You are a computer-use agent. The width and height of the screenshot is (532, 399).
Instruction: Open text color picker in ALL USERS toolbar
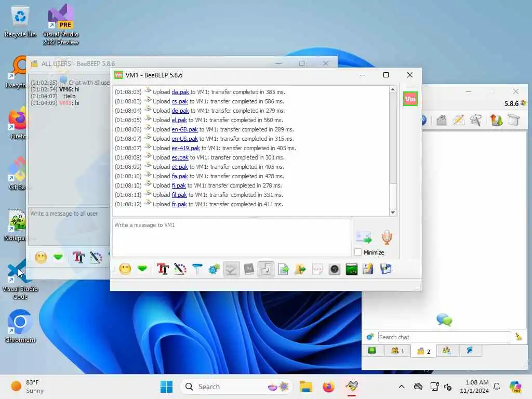coord(96,257)
